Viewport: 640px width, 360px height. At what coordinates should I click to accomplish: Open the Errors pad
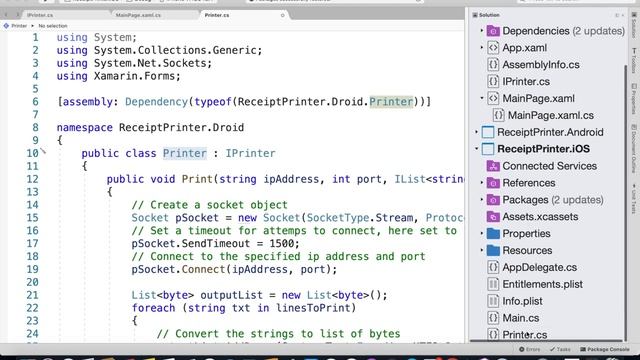530,349
